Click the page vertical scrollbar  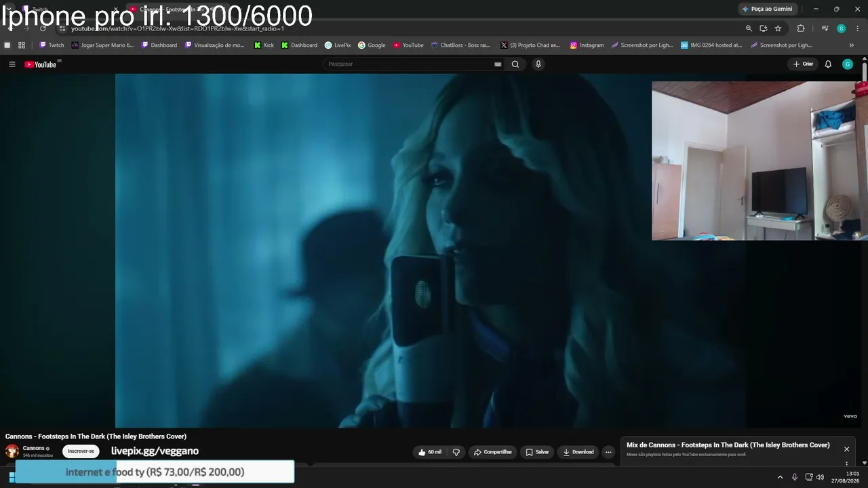(865, 70)
